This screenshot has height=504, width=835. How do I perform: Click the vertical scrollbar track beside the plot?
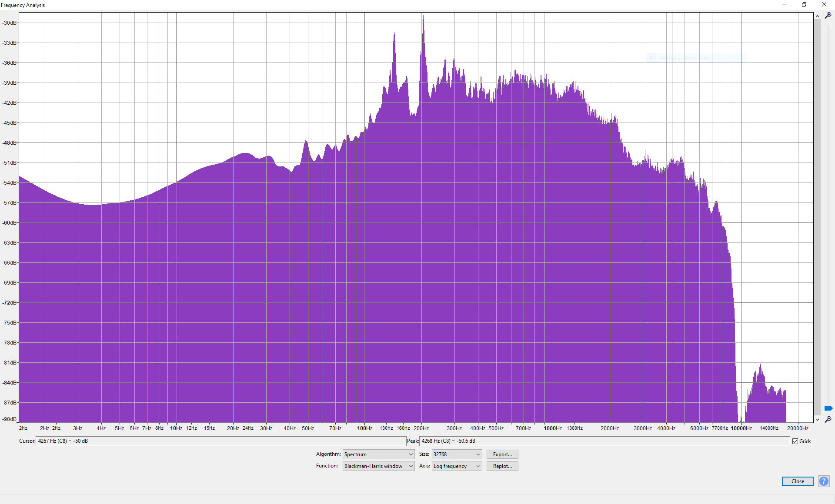coord(818,217)
